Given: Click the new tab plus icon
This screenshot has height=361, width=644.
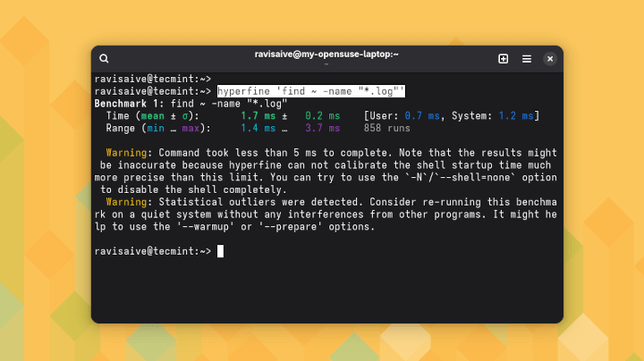Looking at the screenshot, I should click(503, 59).
